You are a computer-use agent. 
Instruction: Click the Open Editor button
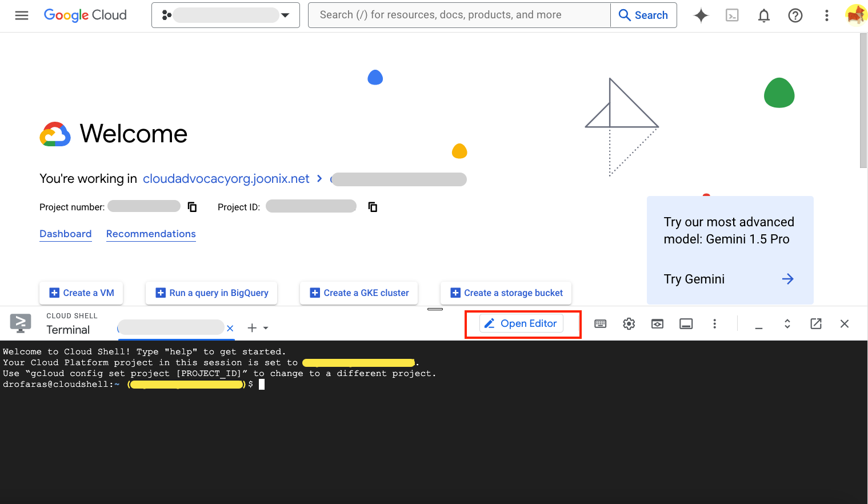(521, 323)
